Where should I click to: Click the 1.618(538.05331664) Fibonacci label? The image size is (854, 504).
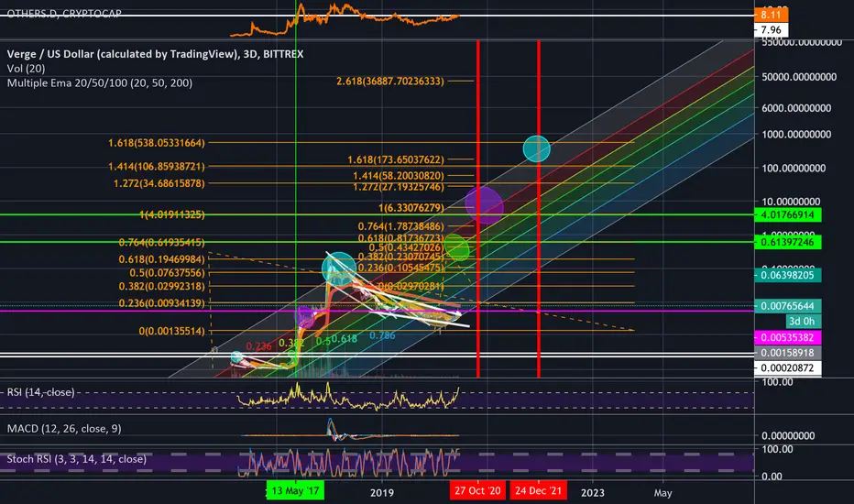[x=157, y=143]
